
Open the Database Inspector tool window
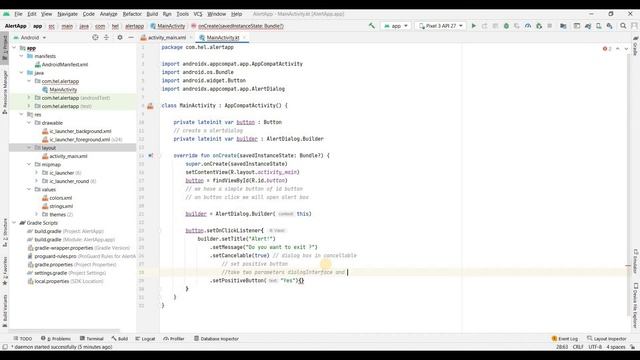point(216,339)
